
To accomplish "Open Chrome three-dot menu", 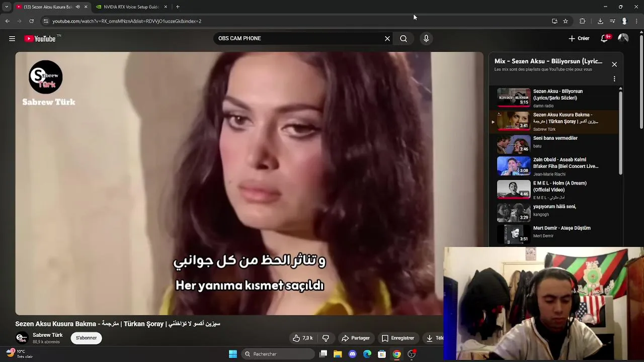I will click(x=637, y=21).
